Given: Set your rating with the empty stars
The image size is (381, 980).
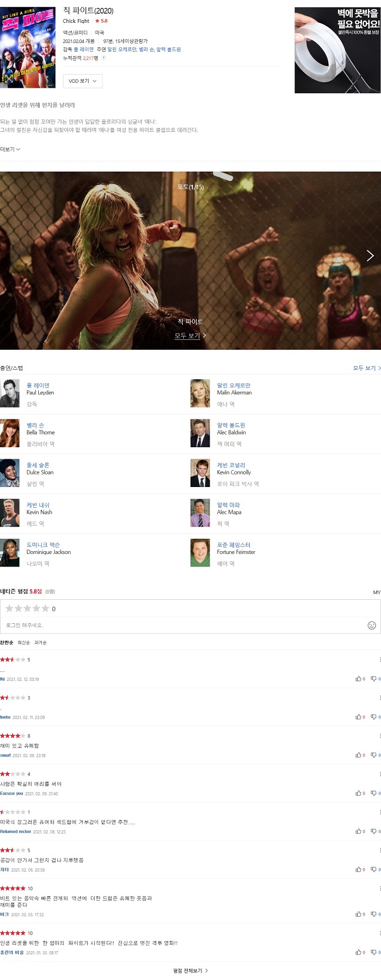Looking at the screenshot, I should (27, 608).
